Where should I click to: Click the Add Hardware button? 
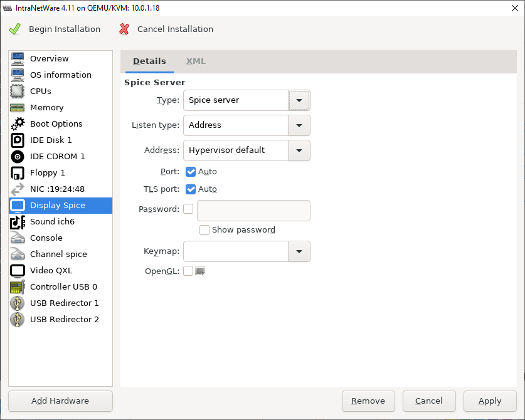click(x=60, y=401)
